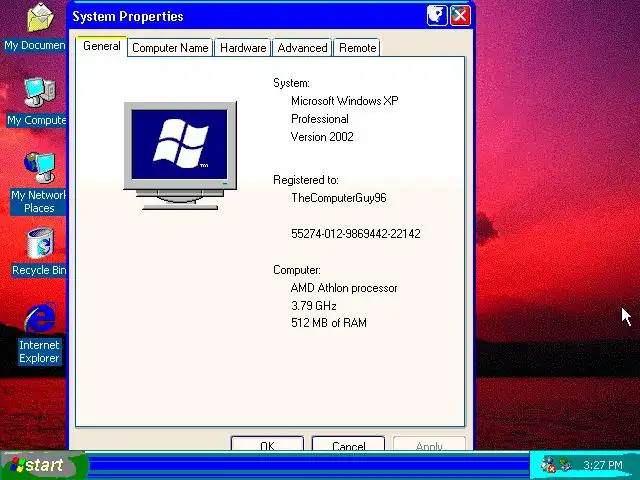Click the "Professional" edition text

pos(320,119)
